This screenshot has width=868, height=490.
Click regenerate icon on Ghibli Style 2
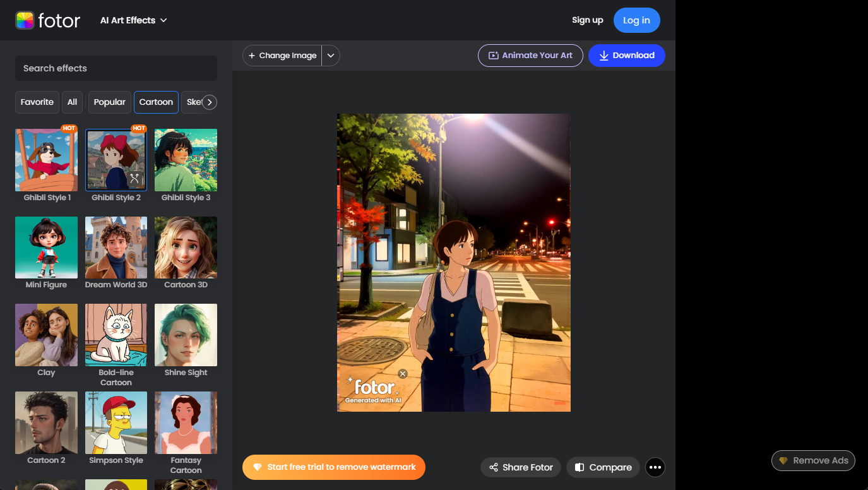[134, 179]
